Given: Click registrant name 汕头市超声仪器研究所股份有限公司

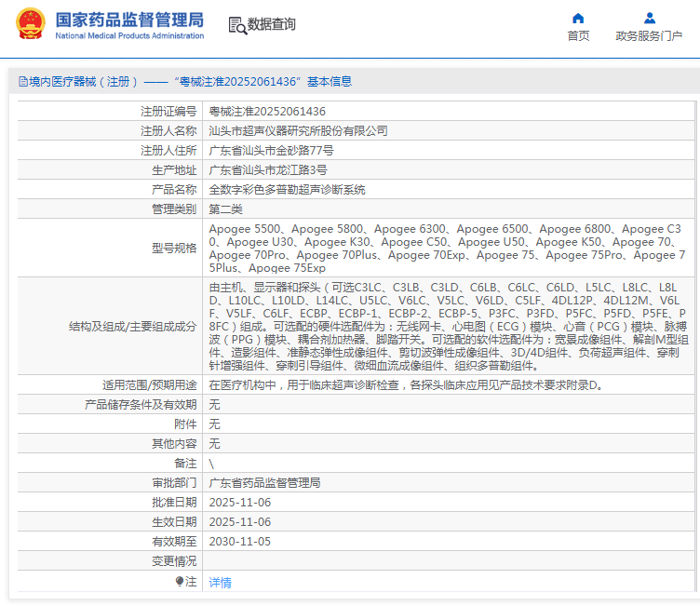Looking at the screenshot, I should pyautogui.click(x=298, y=131).
